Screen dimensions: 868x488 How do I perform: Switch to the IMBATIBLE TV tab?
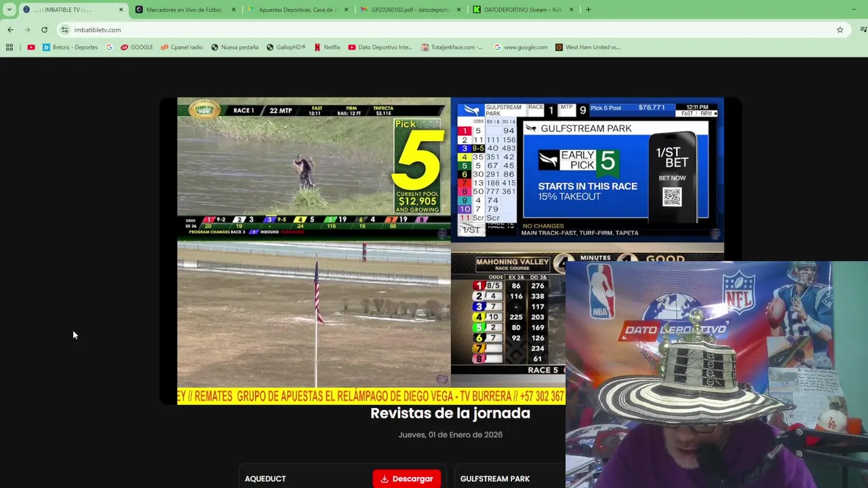[x=73, y=9]
